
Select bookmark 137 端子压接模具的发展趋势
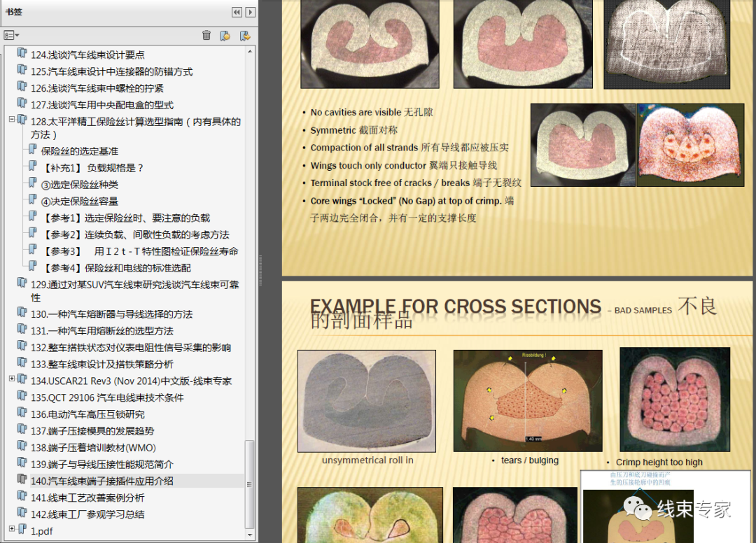coord(91,431)
